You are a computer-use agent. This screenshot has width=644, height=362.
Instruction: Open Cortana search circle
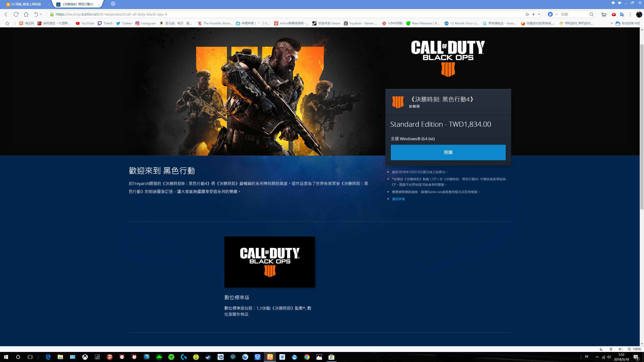(x=18, y=357)
